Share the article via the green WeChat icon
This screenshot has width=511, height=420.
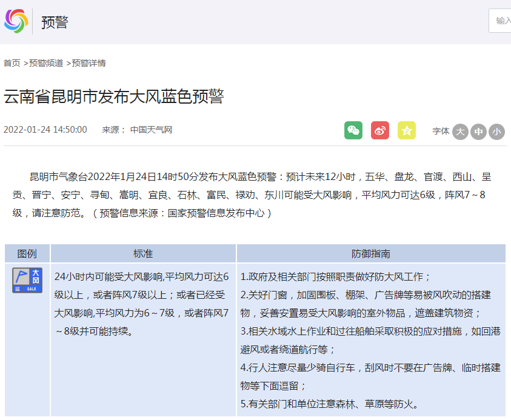tap(355, 130)
